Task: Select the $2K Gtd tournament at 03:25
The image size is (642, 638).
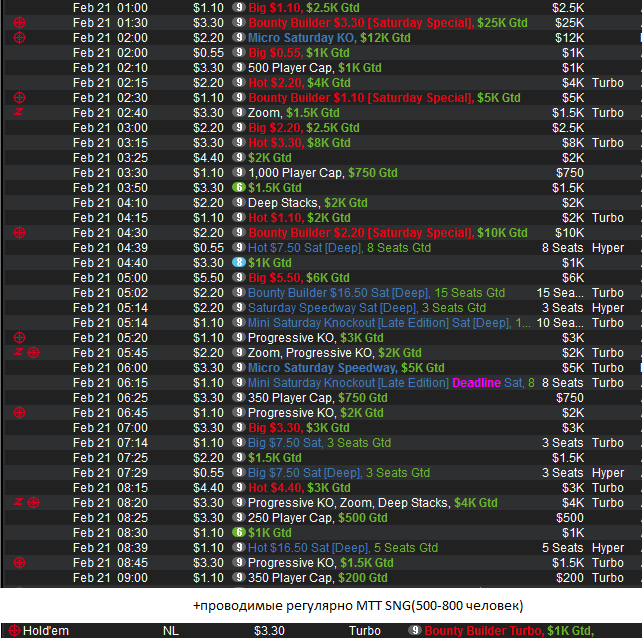Action: click(x=270, y=158)
